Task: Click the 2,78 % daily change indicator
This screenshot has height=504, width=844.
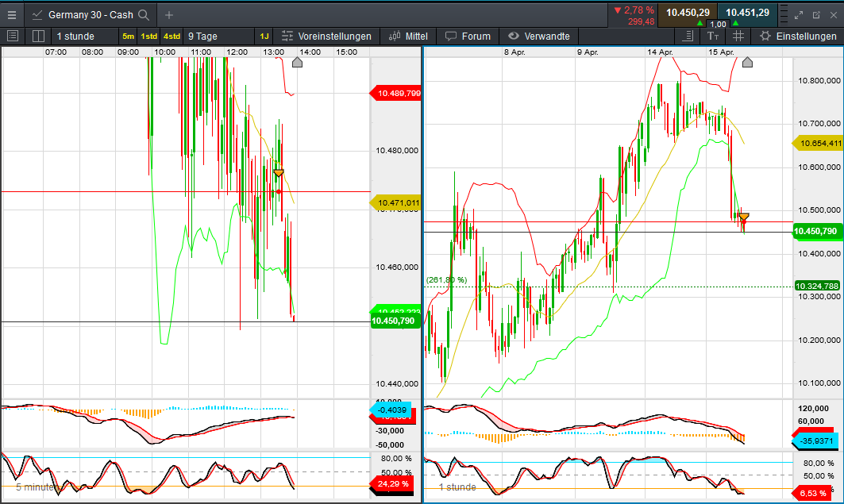Action: 634,10
